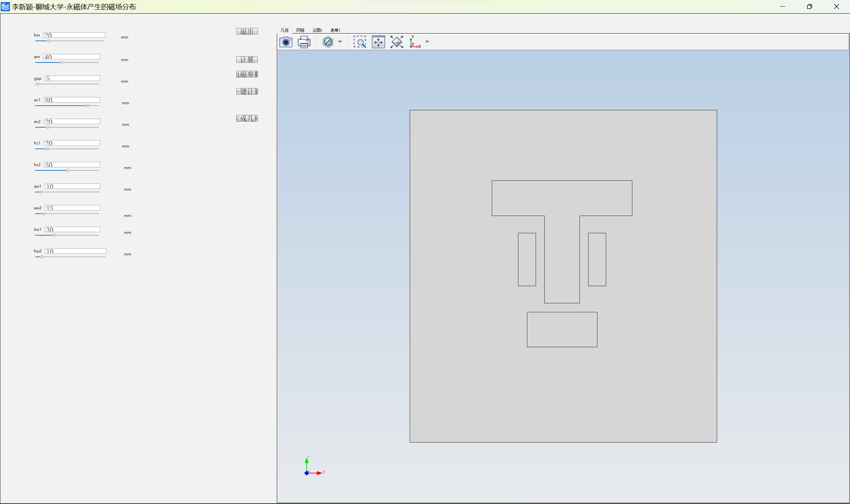
Task: Select the bottom magnet rectangle in graphics
Action: point(562,330)
